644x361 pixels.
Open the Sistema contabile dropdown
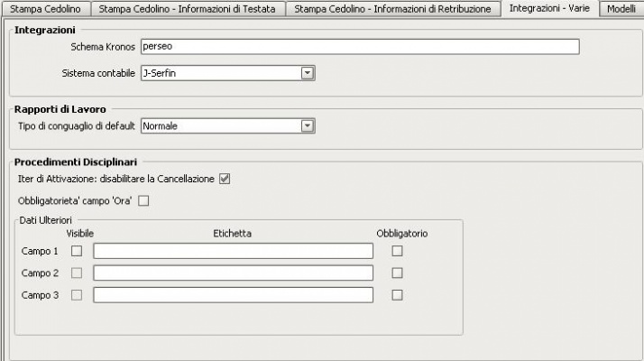307,72
